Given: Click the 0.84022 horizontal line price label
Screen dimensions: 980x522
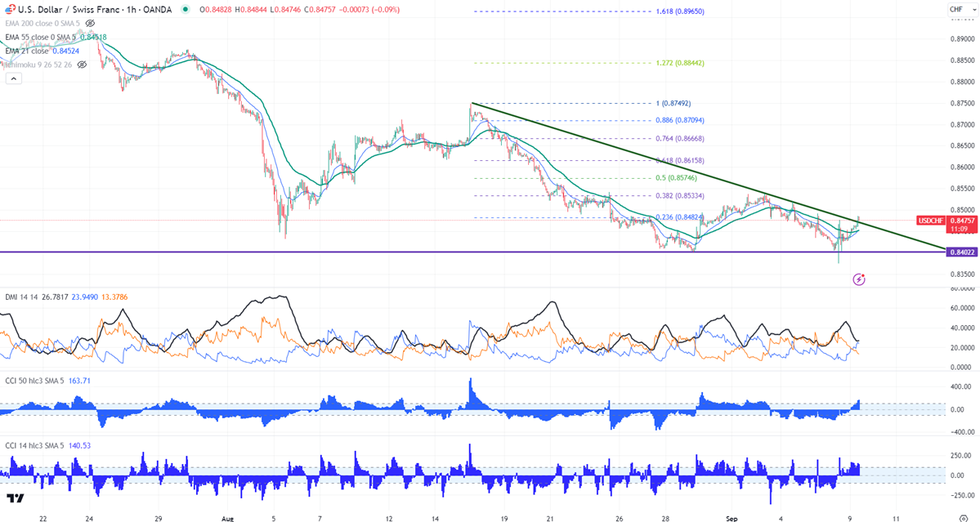Looking at the screenshot, I should (x=962, y=252).
